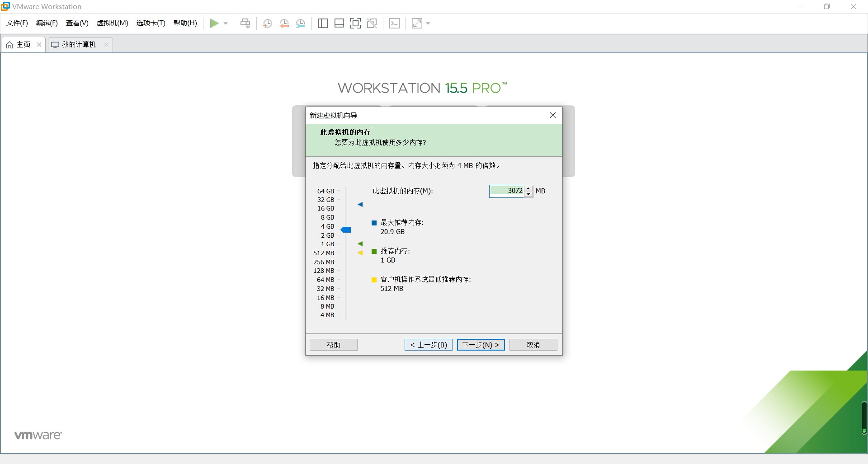Toggle the thumbnail bar view icon
868x464 pixels.
[x=339, y=23]
